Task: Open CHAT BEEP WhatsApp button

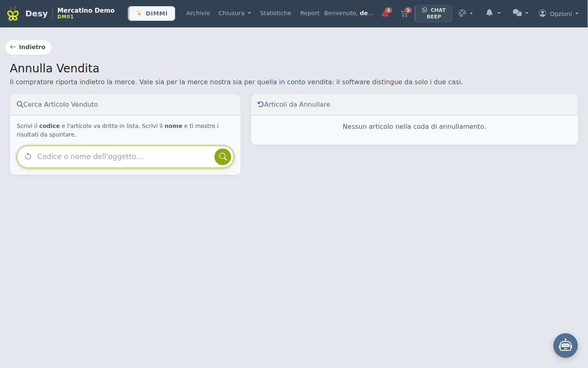Action: coord(434,13)
